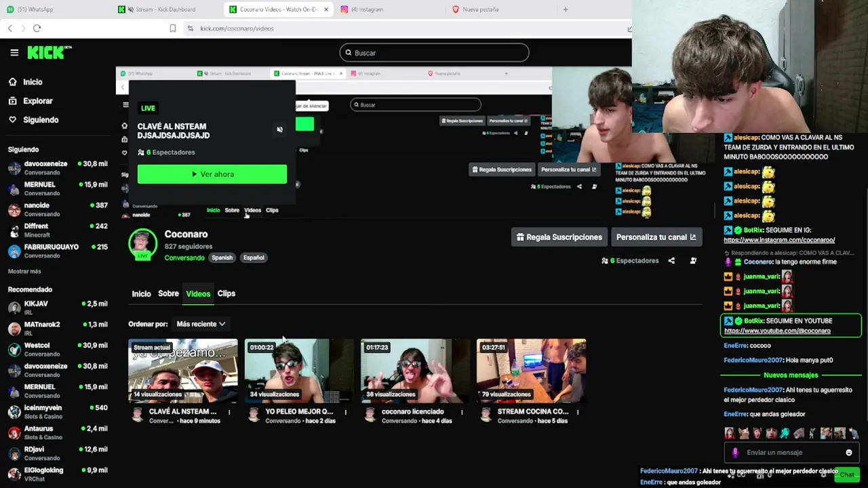Screen dimensions: 868x488
Task: Open Diffrent channel in Siguiendo list
Action: pos(58,230)
